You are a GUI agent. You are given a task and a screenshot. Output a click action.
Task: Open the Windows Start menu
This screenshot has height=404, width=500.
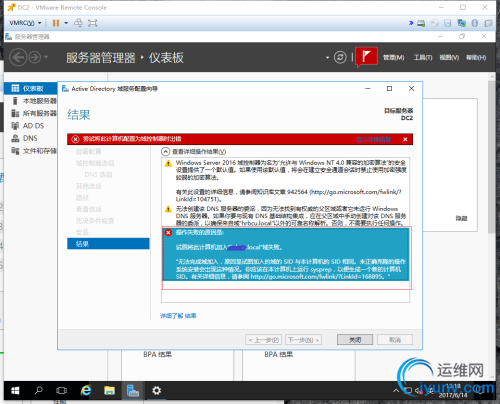point(15,390)
